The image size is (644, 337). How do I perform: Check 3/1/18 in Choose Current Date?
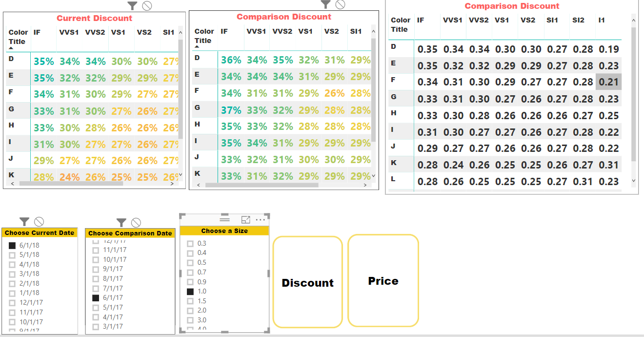[12, 274]
